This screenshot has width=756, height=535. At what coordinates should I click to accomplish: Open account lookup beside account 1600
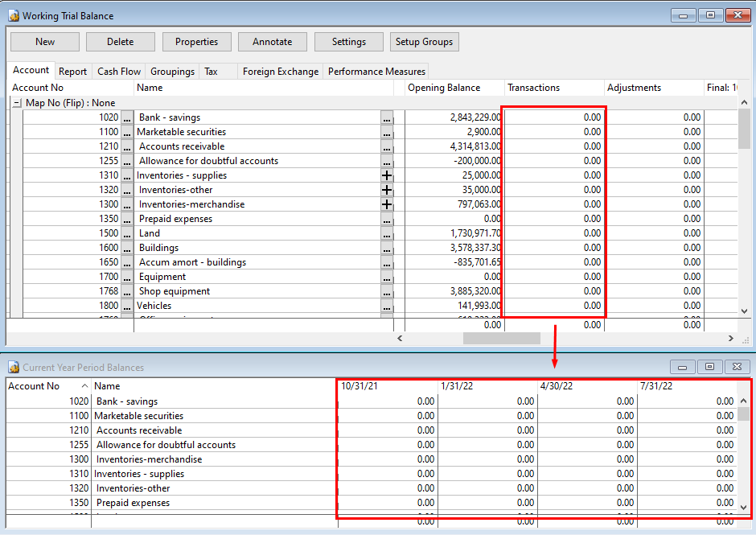(x=127, y=248)
